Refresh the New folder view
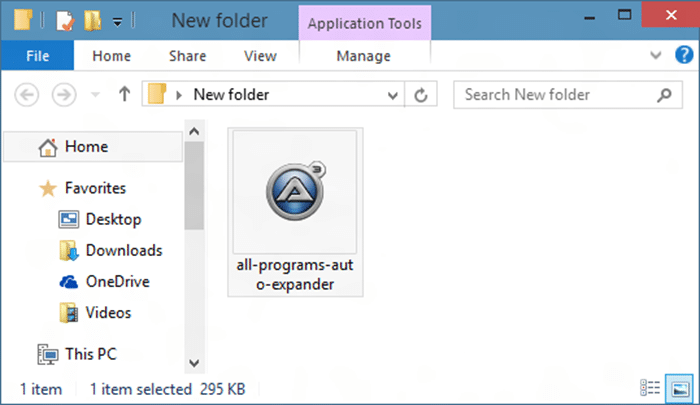700x405 pixels. tap(421, 95)
